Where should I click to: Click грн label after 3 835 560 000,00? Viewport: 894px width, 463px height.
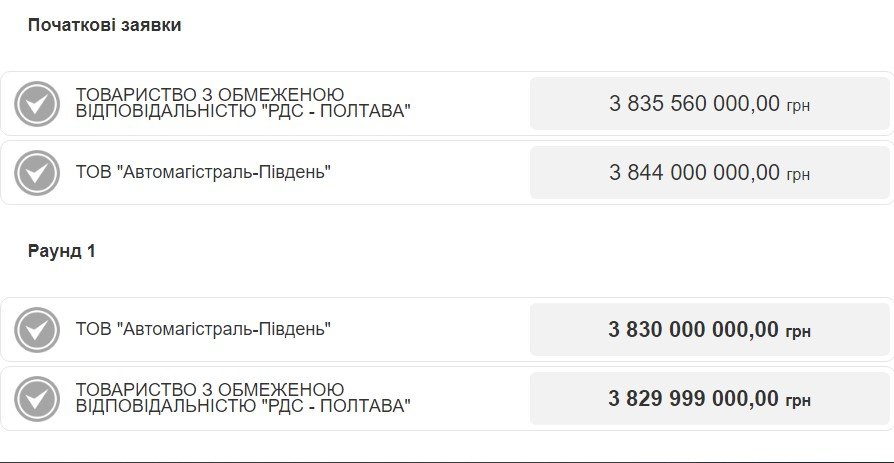pos(798,106)
